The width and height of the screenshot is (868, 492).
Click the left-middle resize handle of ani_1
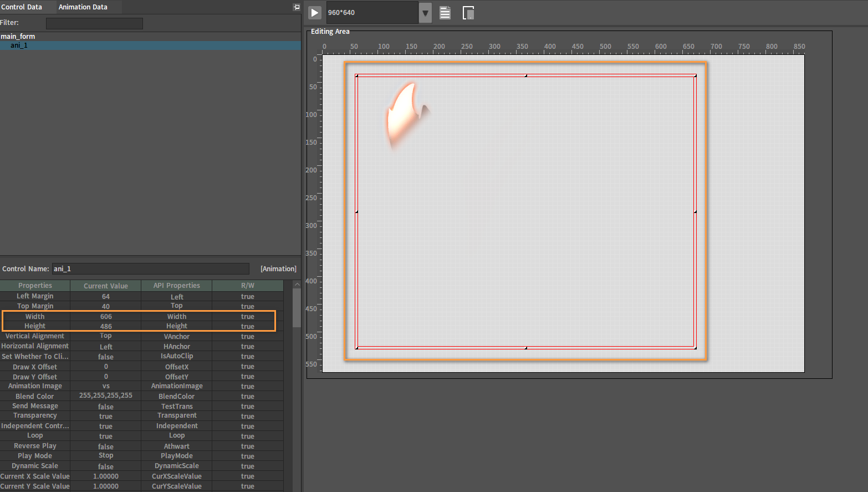[356, 211]
